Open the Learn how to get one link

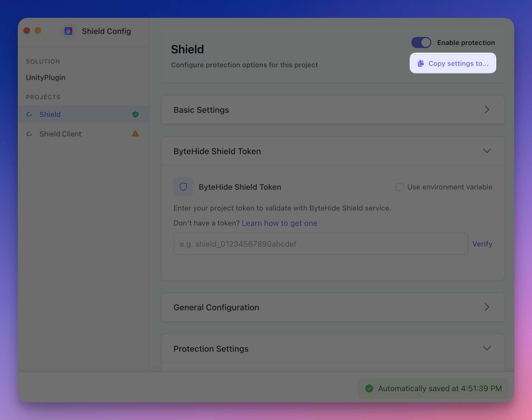coord(279,223)
